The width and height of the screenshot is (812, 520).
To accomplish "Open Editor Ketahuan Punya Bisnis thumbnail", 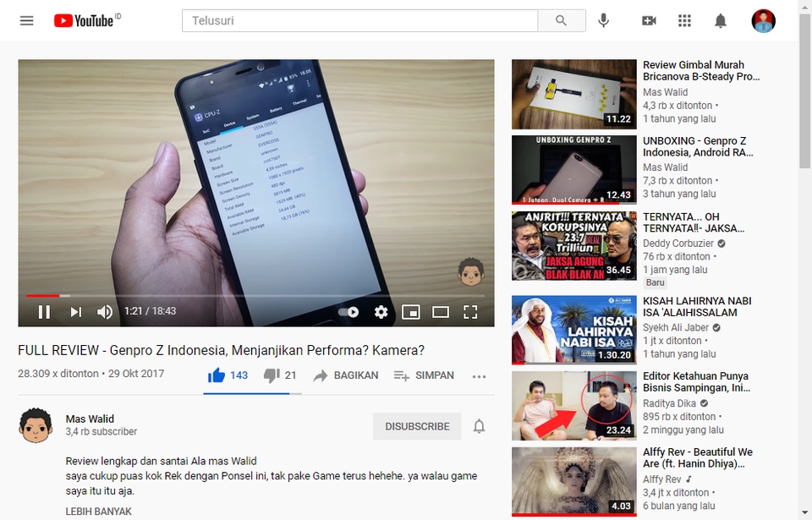I will [573, 406].
